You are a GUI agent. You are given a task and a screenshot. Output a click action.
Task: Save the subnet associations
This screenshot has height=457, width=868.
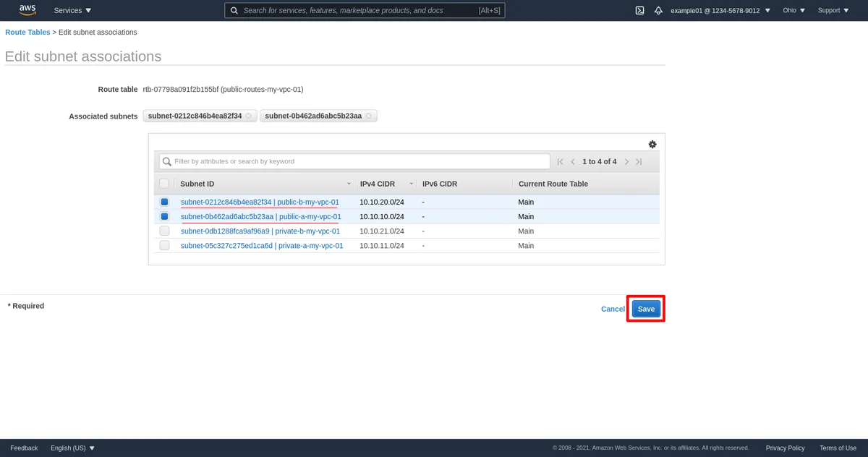(646, 309)
